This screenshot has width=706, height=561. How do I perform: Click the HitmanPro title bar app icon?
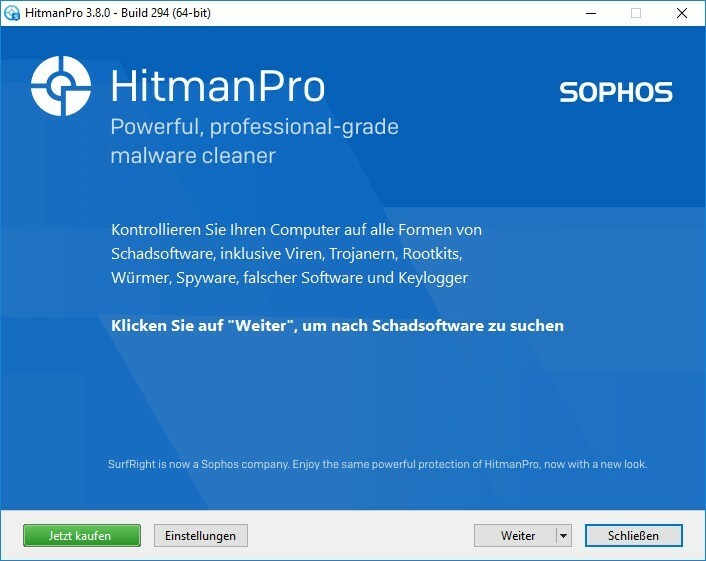click(x=12, y=13)
